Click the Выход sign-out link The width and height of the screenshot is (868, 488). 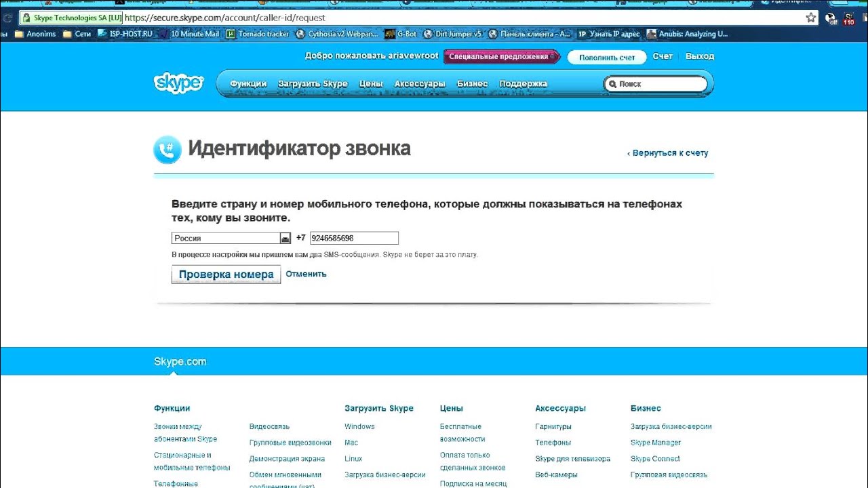click(700, 56)
